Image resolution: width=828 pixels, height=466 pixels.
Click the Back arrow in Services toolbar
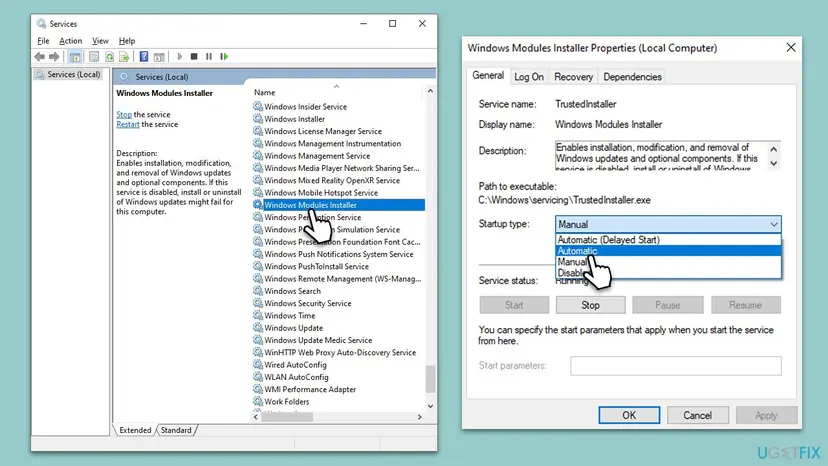[40, 57]
